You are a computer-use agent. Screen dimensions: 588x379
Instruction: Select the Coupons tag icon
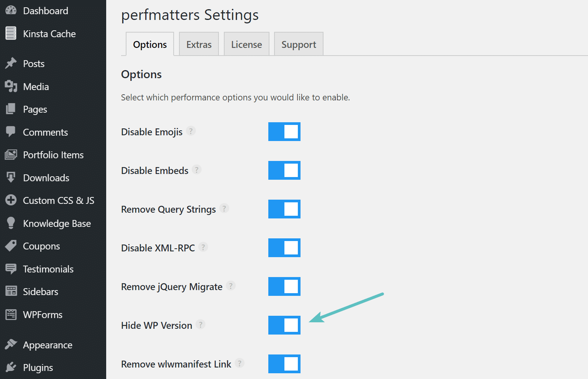tap(11, 246)
